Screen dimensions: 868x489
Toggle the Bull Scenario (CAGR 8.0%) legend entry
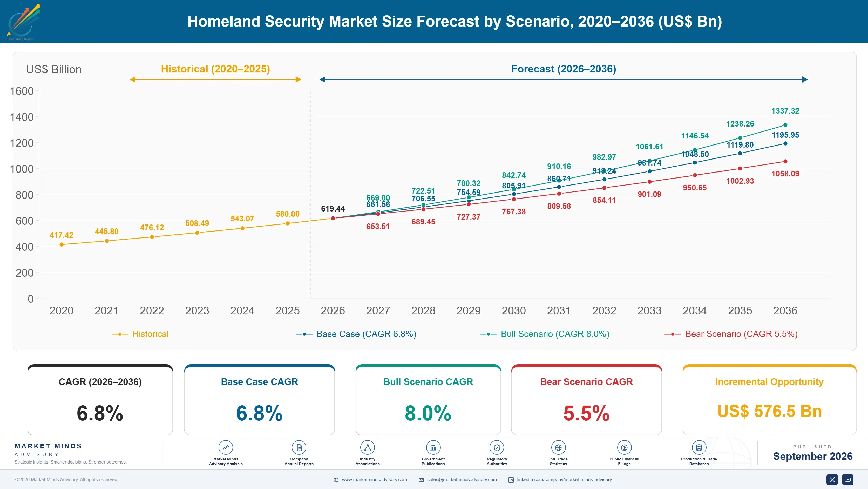point(545,334)
